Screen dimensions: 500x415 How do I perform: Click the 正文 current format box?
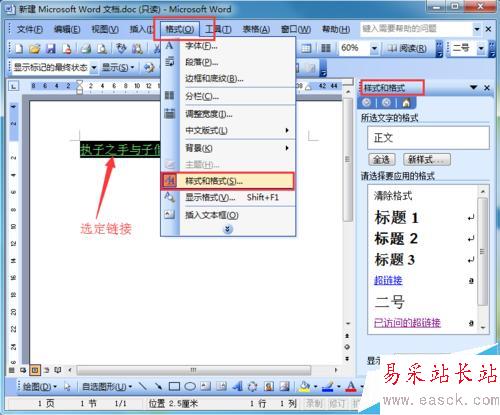(428, 137)
